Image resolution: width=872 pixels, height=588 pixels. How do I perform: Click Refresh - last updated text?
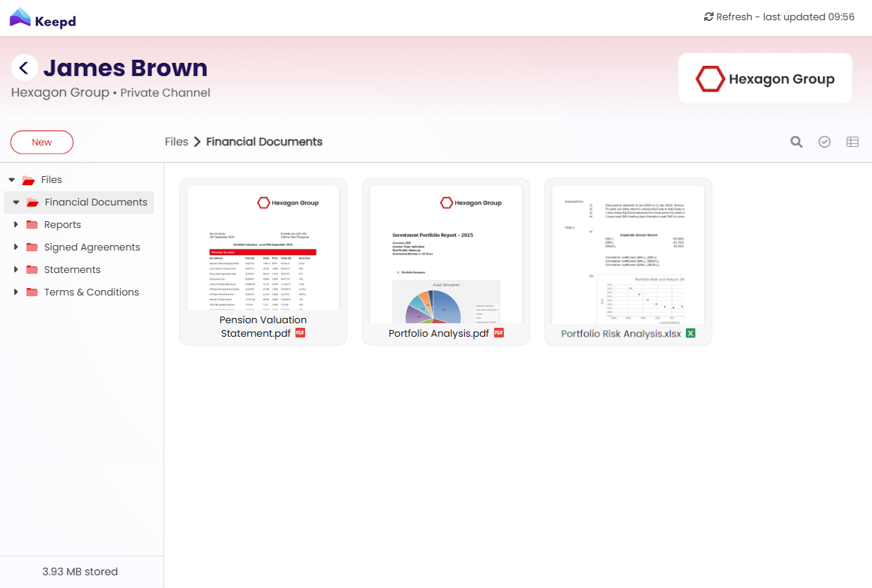click(x=785, y=17)
